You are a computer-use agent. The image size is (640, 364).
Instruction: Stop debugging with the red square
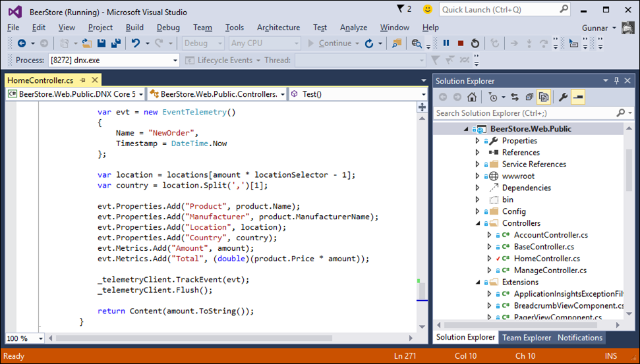[461, 43]
